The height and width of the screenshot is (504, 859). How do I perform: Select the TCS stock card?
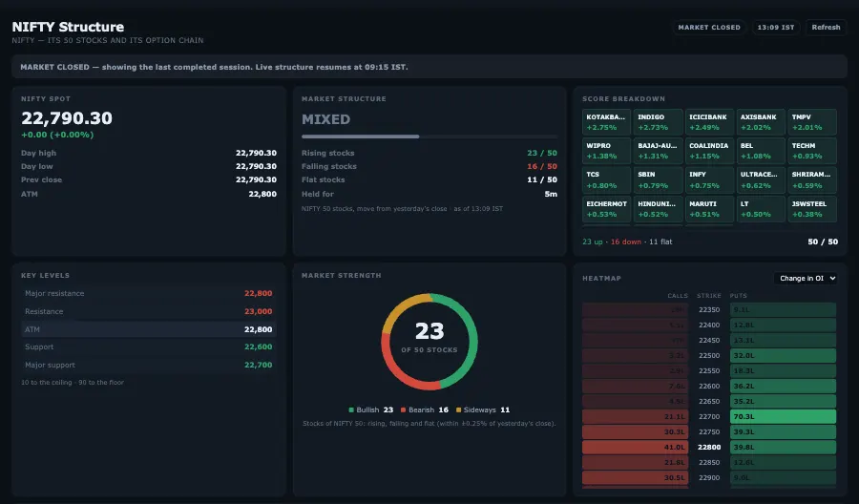(606, 179)
